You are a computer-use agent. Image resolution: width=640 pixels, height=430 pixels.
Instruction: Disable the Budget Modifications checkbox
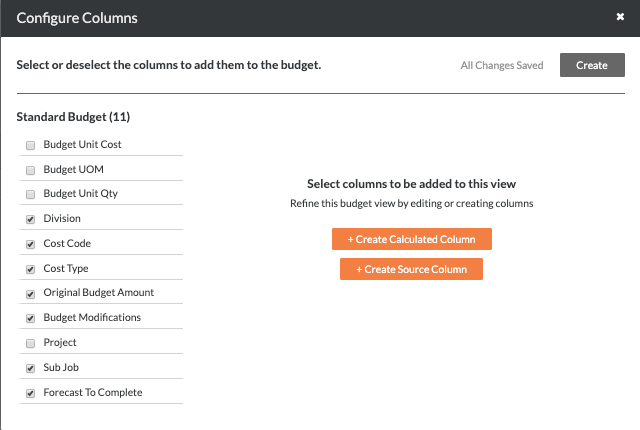[30, 318]
